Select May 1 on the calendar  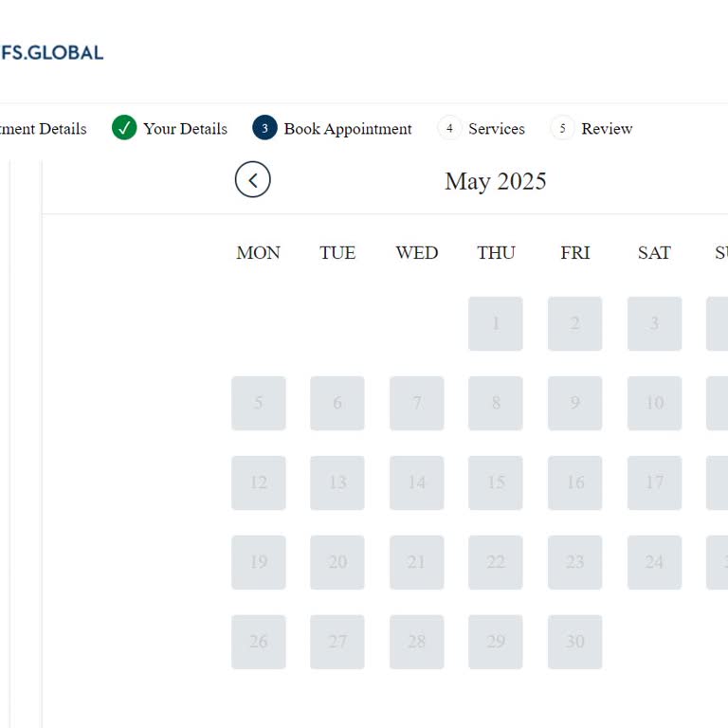(x=496, y=323)
